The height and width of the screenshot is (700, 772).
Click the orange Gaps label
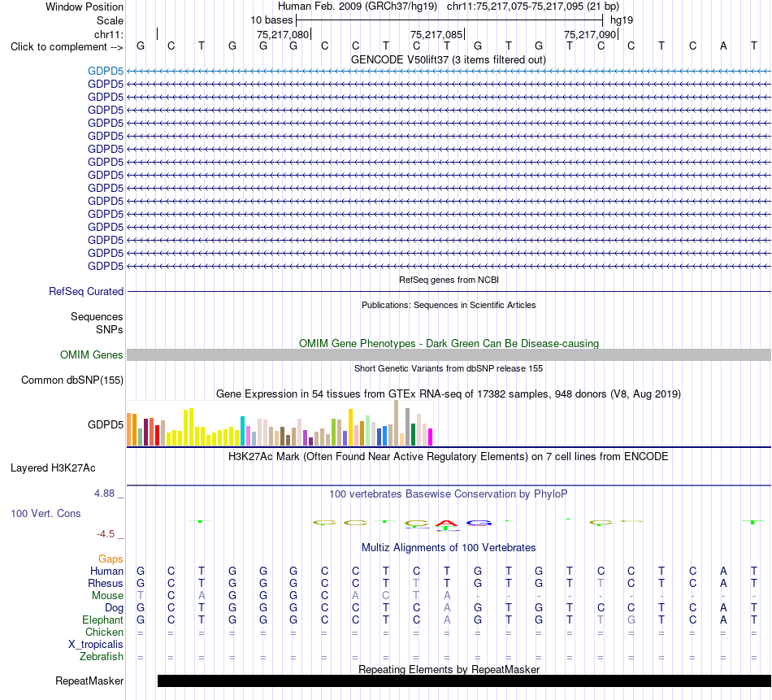pyautogui.click(x=111, y=559)
